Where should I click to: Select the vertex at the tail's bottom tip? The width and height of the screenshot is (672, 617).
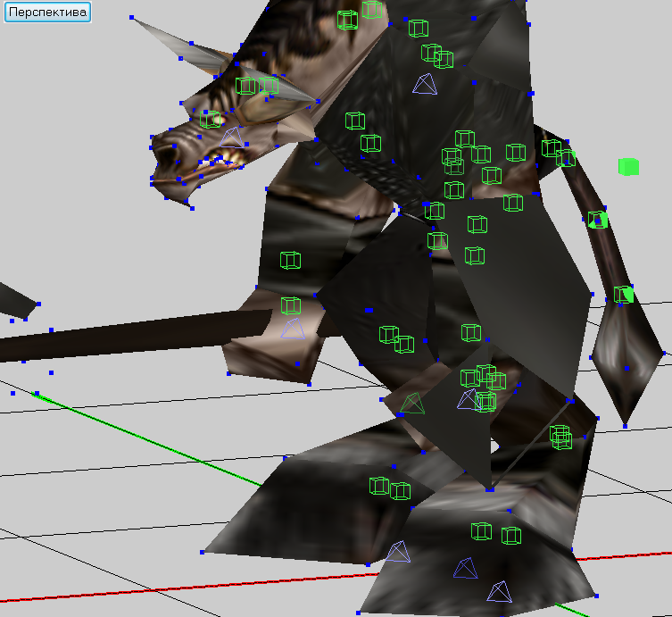625,426
